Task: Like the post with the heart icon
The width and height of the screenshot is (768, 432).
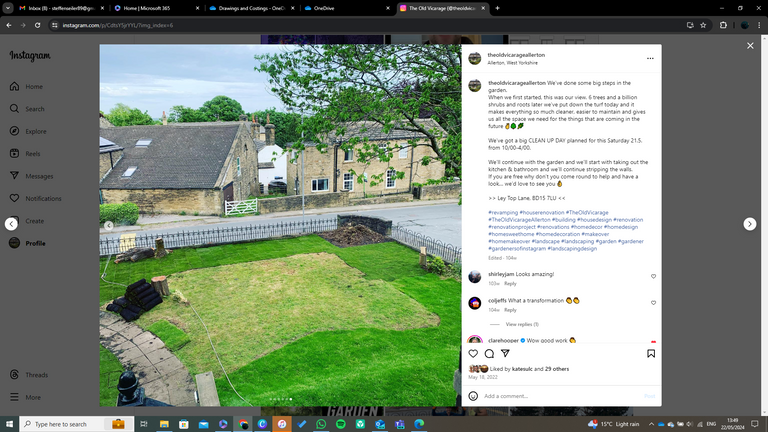Action: [x=473, y=354]
